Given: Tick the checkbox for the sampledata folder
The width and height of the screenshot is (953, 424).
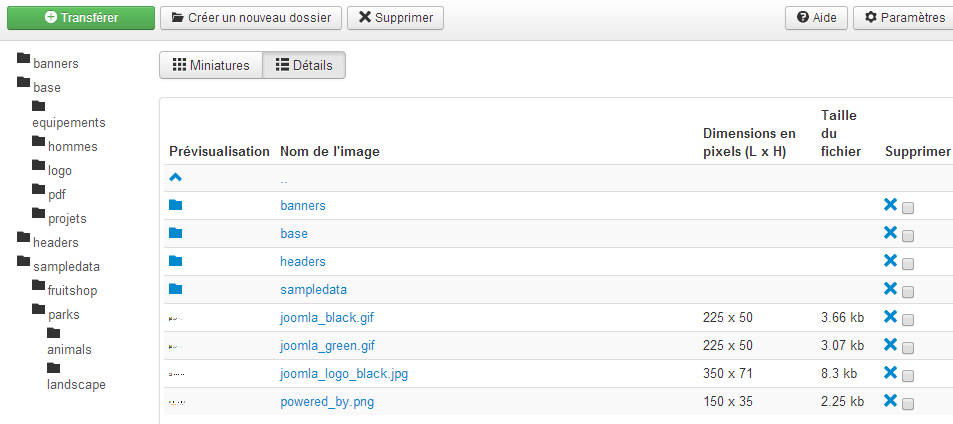Looking at the screenshot, I should (908, 292).
